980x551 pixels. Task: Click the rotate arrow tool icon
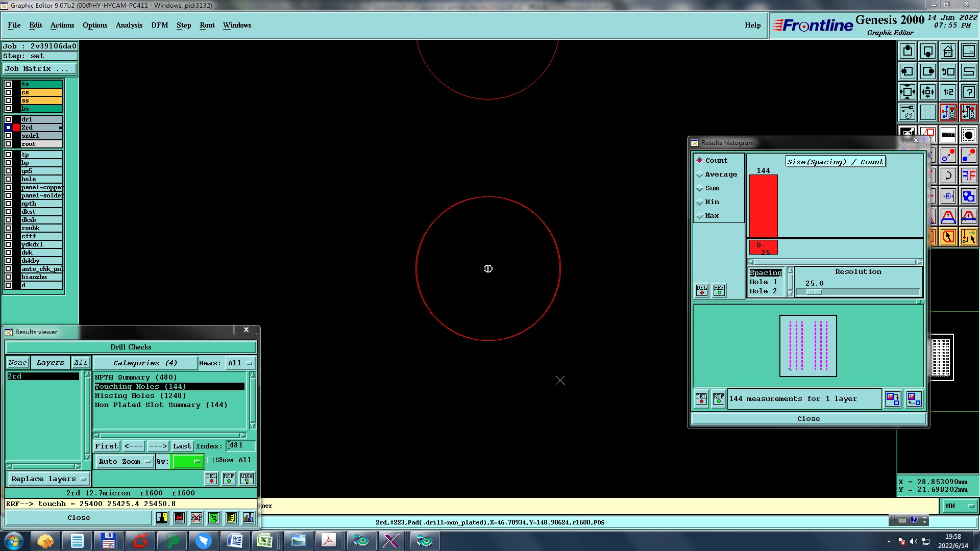(948, 176)
